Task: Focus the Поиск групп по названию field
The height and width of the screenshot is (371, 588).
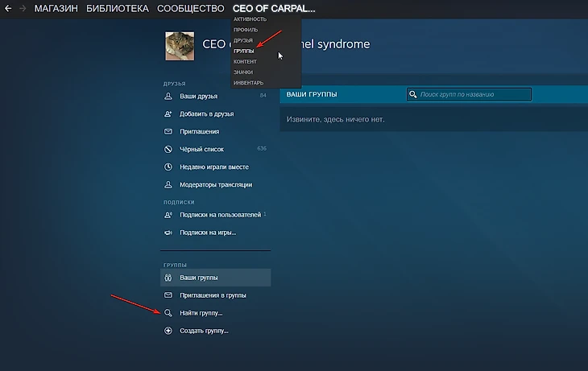Action: [469, 94]
